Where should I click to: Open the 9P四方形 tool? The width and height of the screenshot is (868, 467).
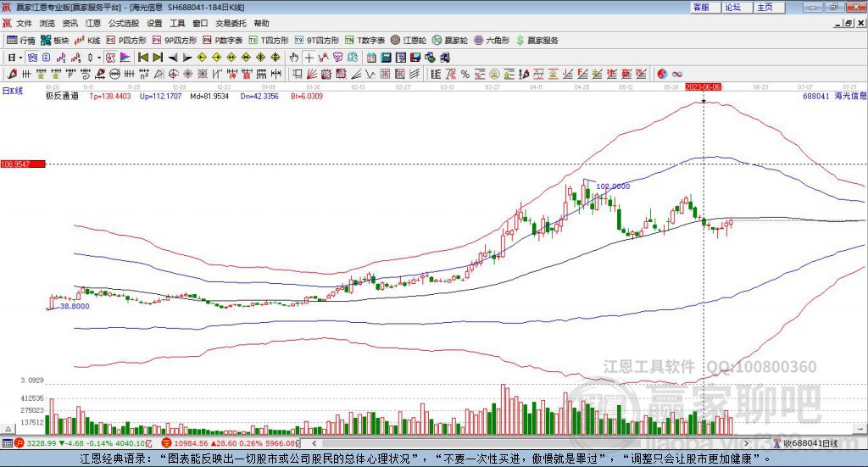pyautogui.click(x=175, y=41)
